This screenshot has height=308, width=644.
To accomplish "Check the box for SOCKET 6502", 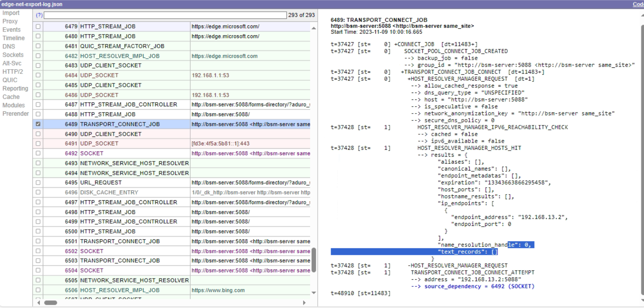I will (38, 251).
